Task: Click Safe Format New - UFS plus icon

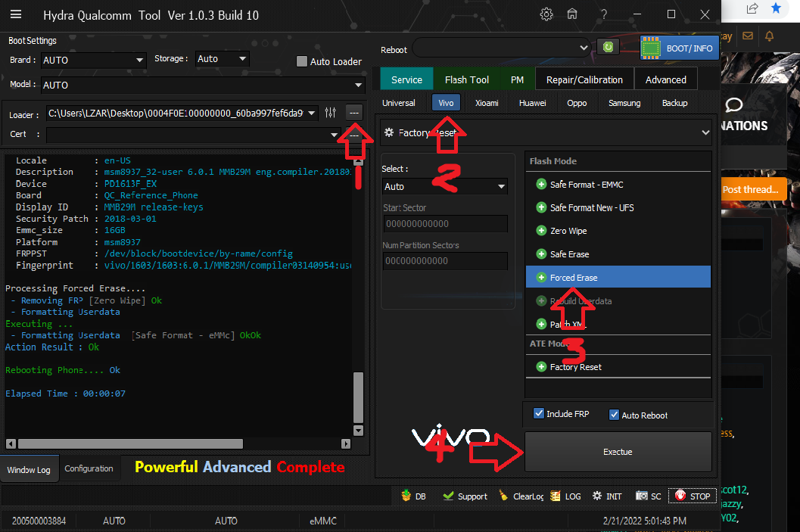Action: (541, 207)
